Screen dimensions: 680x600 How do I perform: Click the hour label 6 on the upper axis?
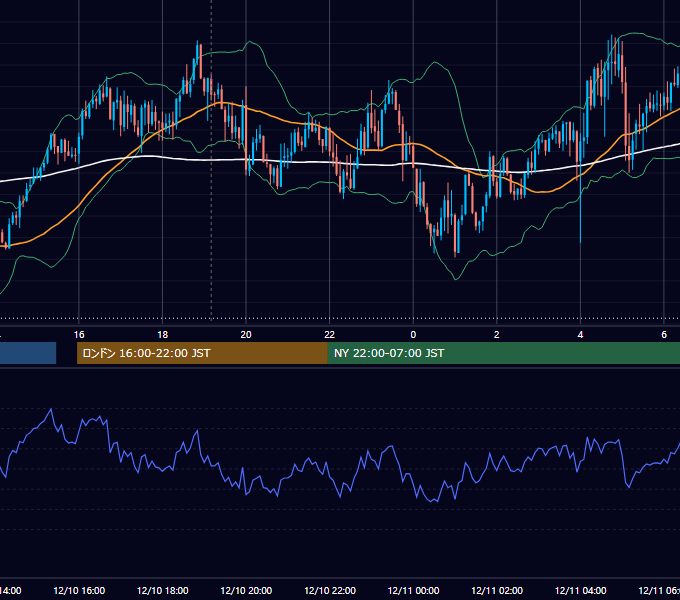pyautogui.click(x=664, y=335)
